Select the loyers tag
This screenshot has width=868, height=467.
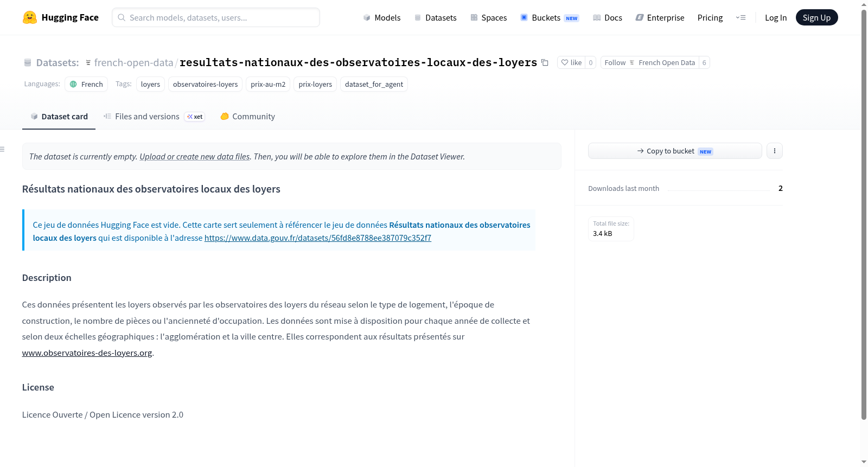pyautogui.click(x=150, y=84)
